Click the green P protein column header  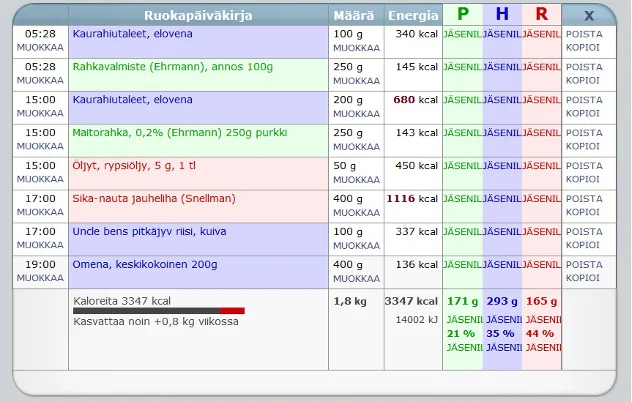462,14
